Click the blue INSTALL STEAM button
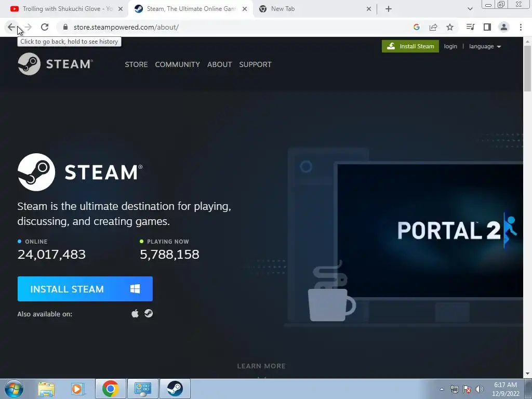Screen dimensions: 532x399 tap(85, 289)
